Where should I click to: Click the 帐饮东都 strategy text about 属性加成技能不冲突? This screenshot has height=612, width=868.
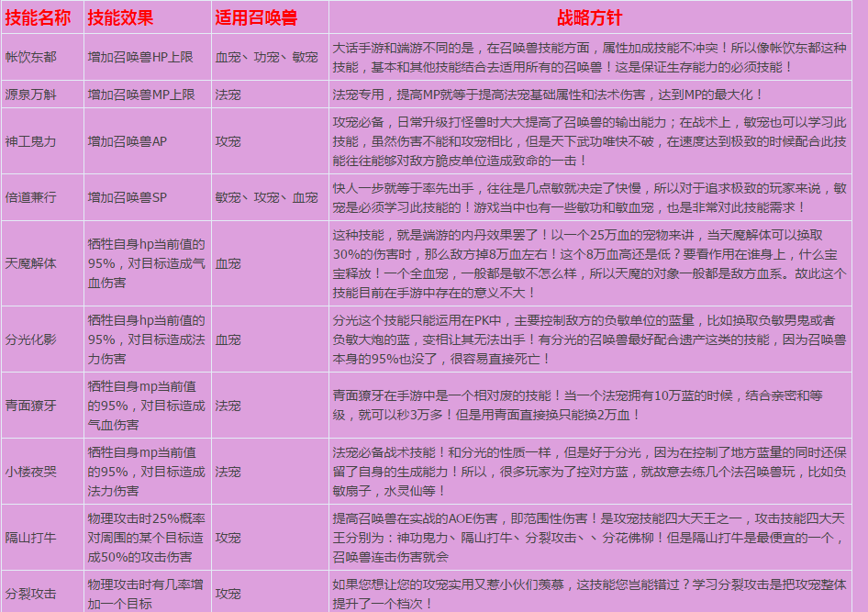click(x=590, y=58)
